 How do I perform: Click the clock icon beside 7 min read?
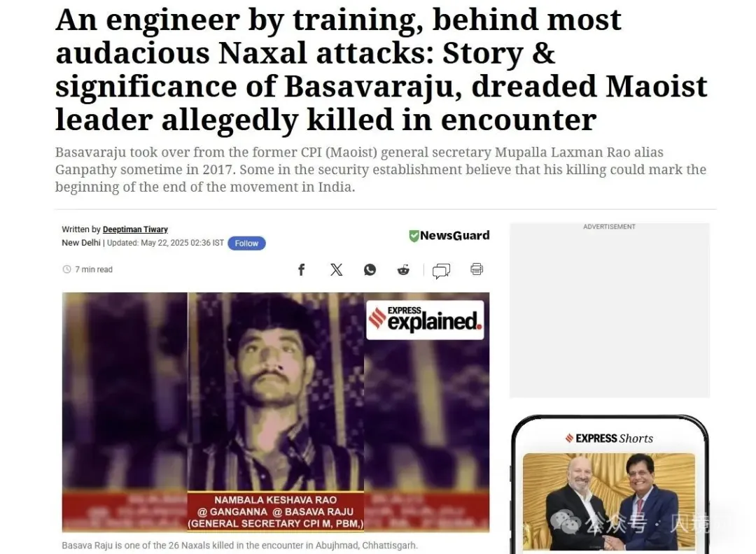[x=67, y=269]
